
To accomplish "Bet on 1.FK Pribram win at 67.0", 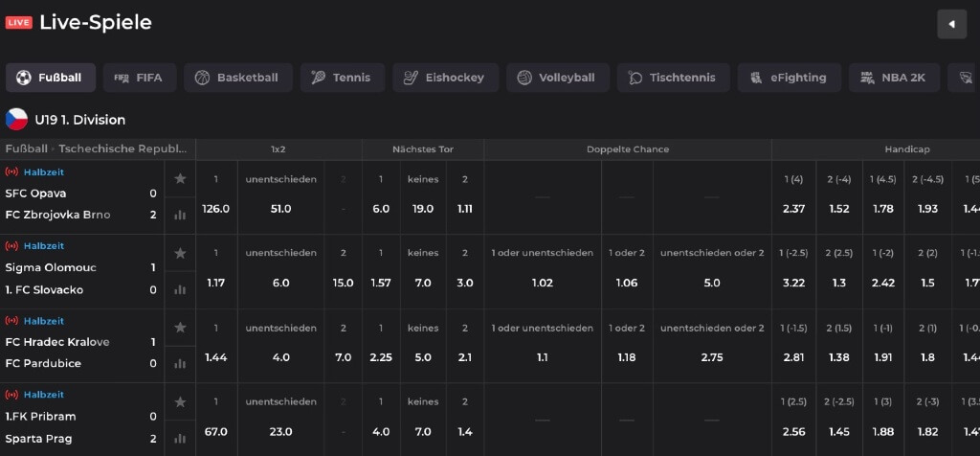I will (x=215, y=420).
